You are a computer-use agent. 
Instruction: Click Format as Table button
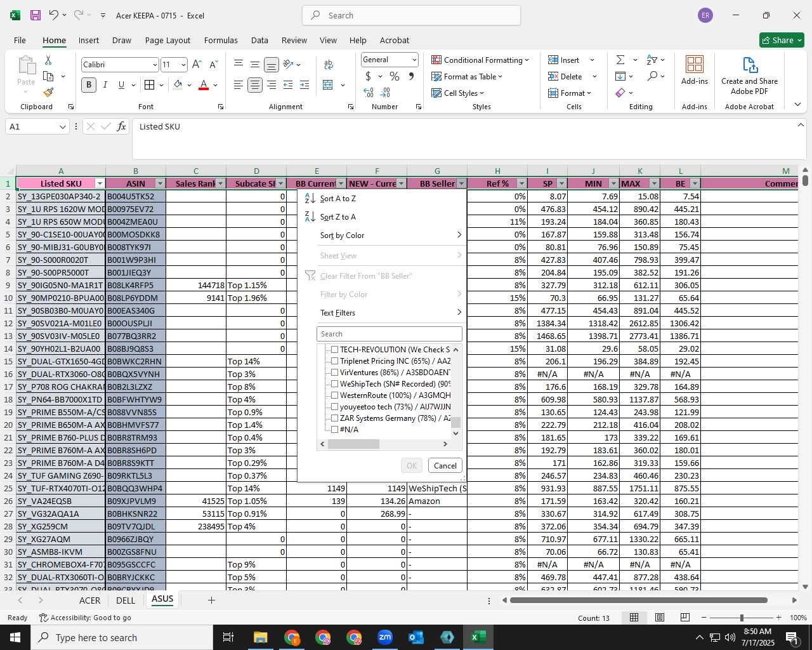click(x=467, y=77)
